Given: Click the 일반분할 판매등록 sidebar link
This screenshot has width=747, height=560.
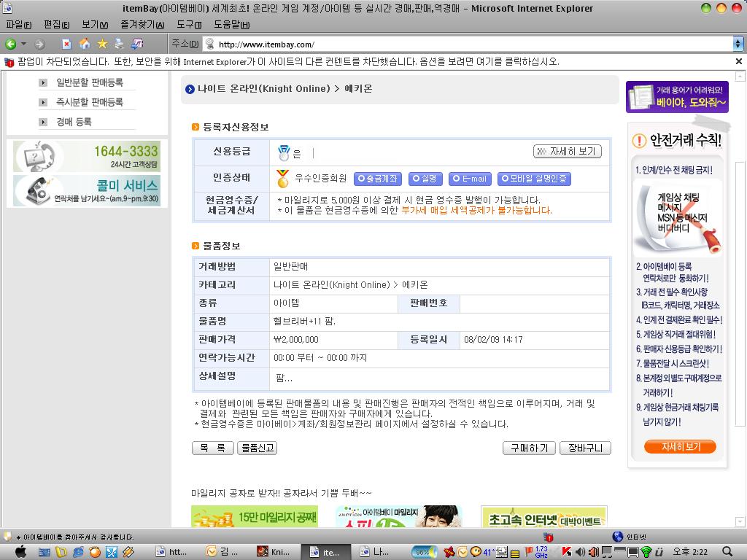Looking at the screenshot, I should coord(90,82).
